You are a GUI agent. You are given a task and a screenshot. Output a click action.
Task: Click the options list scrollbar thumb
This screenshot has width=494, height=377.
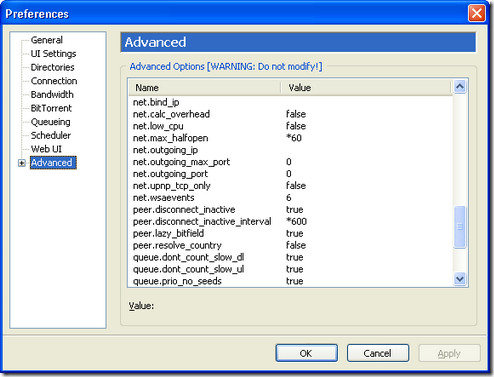460,227
